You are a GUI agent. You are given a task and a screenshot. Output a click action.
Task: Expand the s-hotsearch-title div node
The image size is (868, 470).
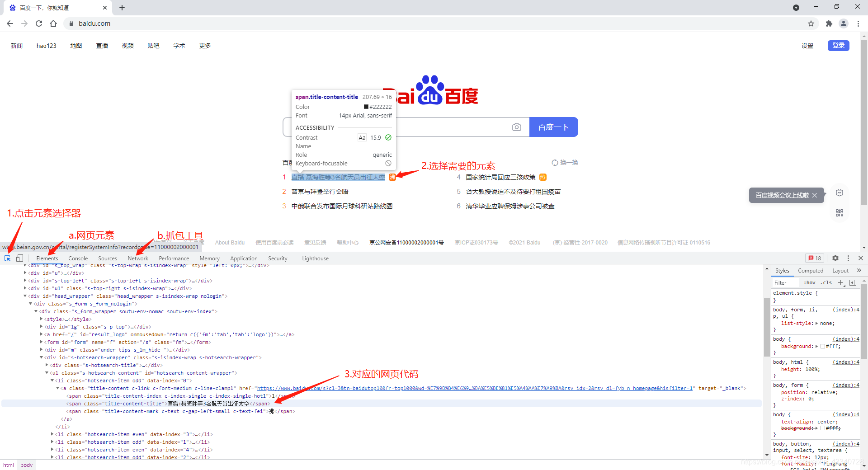47,365
